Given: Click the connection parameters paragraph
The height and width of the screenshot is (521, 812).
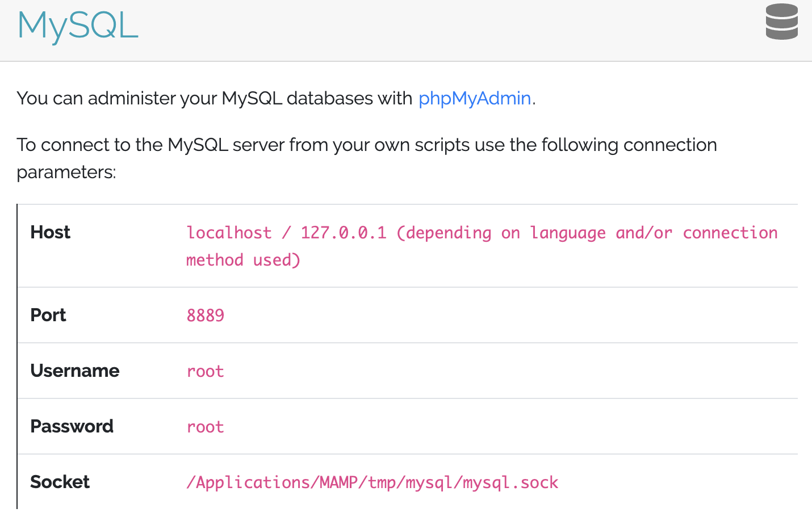Looking at the screenshot, I should pyautogui.click(x=367, y=158).
